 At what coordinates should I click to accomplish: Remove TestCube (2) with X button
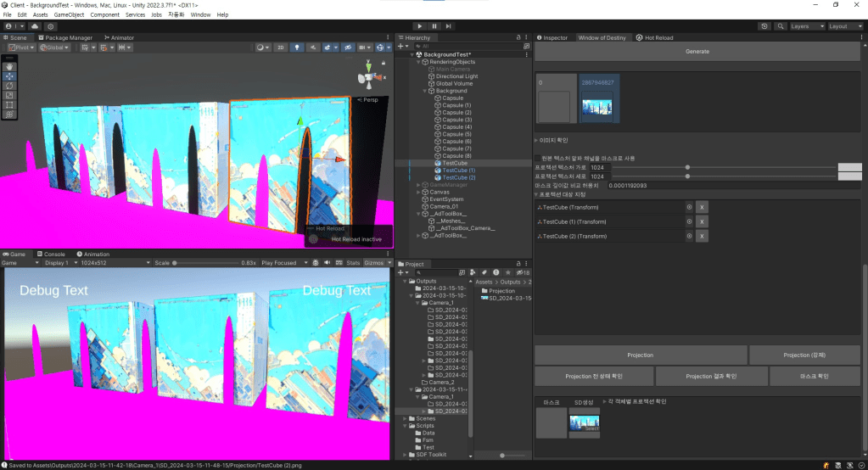click(702, 236)
